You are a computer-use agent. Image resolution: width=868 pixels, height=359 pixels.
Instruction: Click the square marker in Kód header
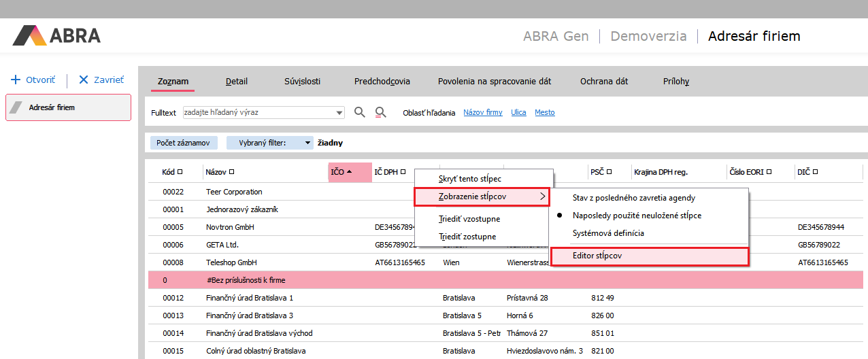pos(180,172)
